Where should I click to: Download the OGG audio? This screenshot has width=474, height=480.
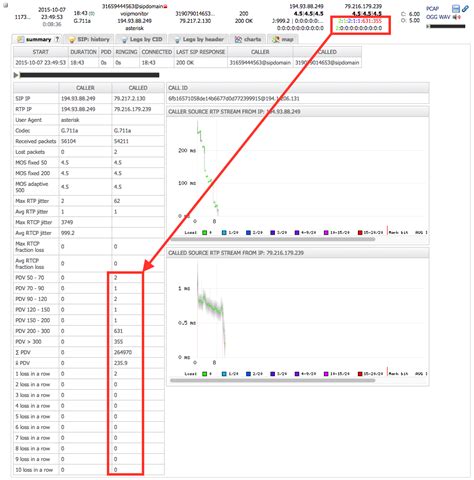[432, 17]
